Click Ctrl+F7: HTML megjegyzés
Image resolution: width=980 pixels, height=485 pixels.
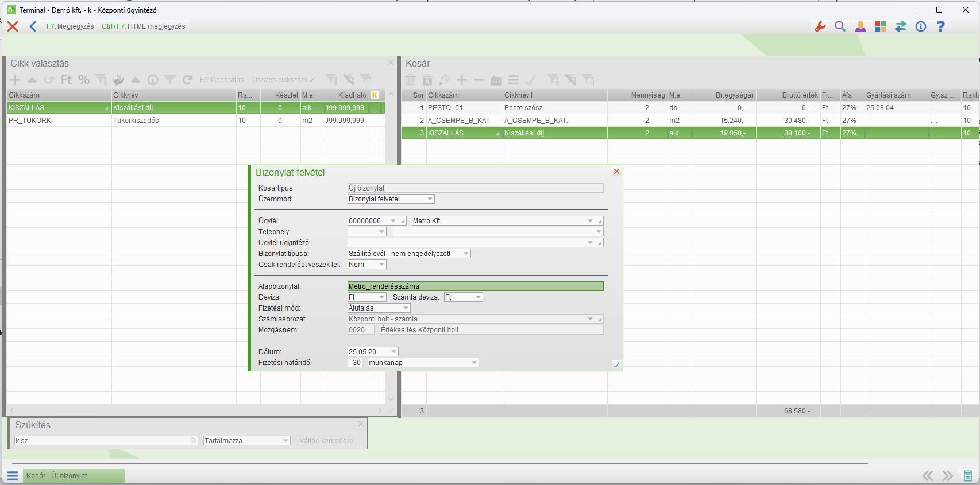[143, 26]
